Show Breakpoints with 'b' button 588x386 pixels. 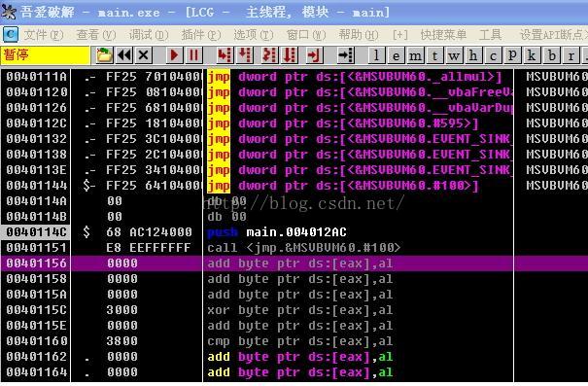[552, 55]
